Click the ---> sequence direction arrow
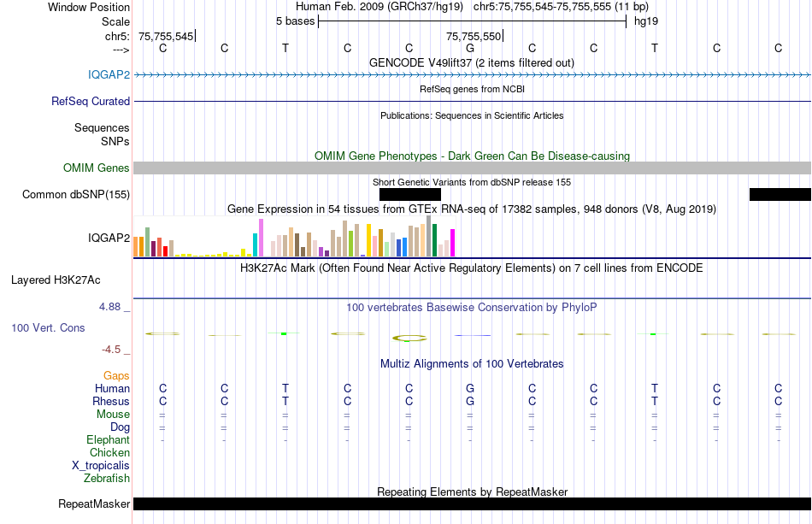Screen dimensions: 812x524 121,50
